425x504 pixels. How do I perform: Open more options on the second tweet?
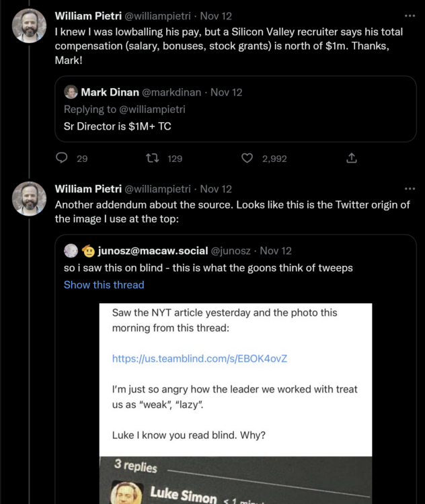410,189
